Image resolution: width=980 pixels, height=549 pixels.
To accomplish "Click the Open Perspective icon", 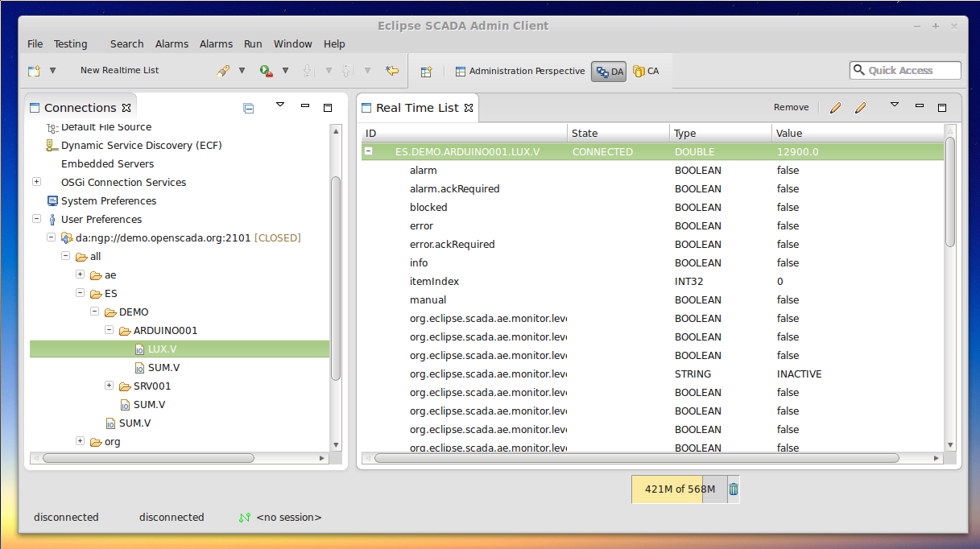I will 427,72.
